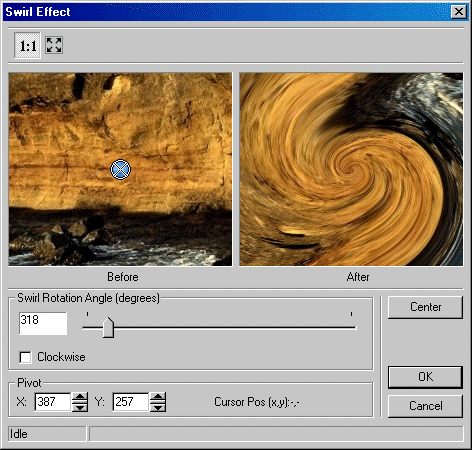This screenshot has height=450, width=472.
Task: Increase Pivot Y value with up arrow
Action: coord(158,397)
